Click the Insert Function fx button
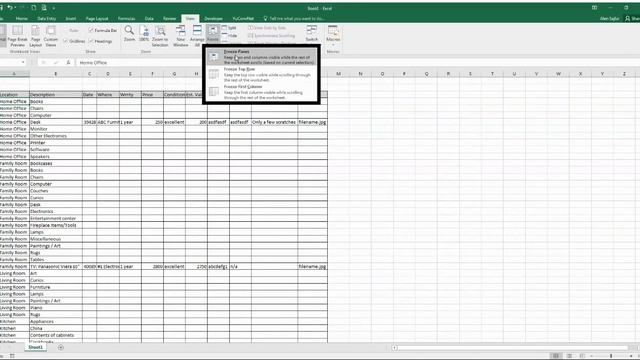 [x=68, y=62]
